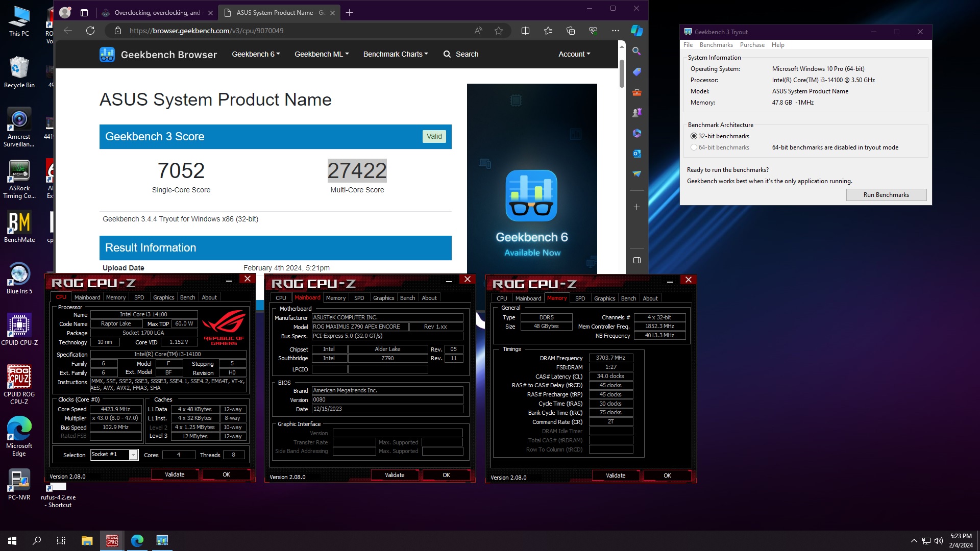This screenshot has width=980, height=551.
Task: Click the browser refresh icon
Action: [x=90, y=31]
